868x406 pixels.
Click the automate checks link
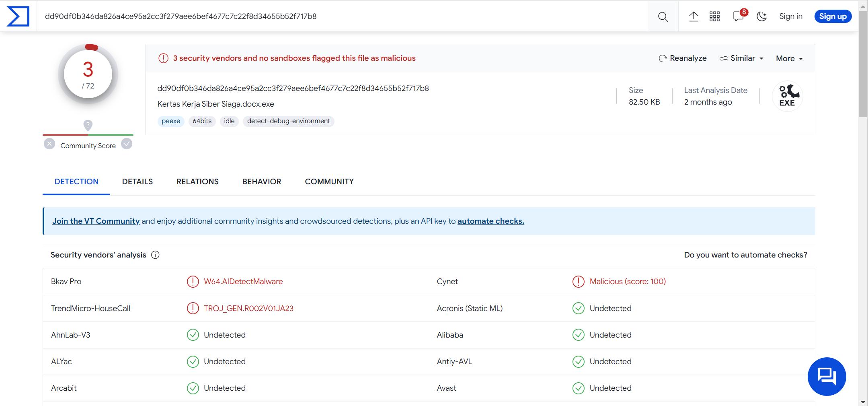(x=490, y=221)
